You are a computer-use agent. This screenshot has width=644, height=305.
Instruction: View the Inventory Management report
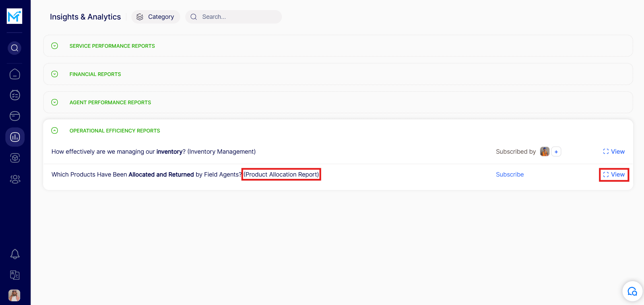(614, 152)
